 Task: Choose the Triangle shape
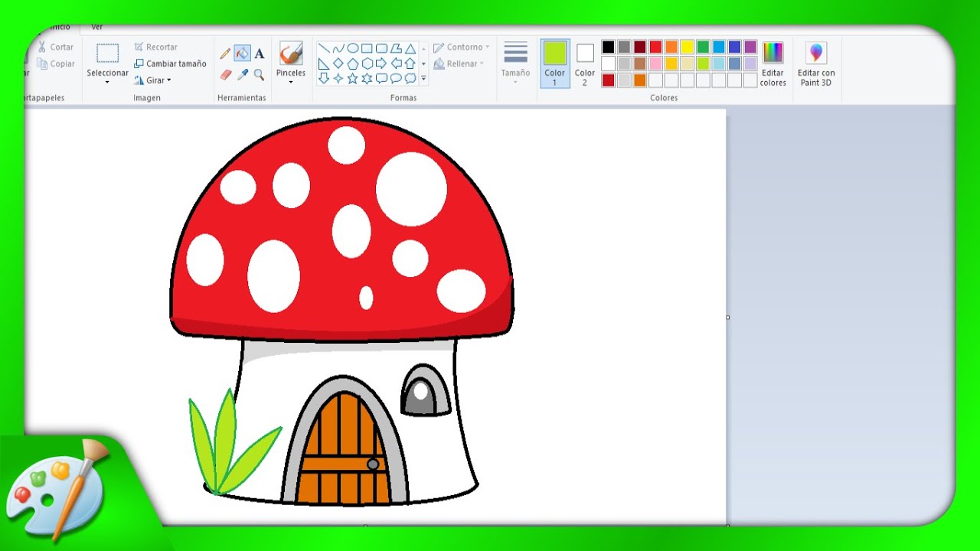click(x=410, y=48)
